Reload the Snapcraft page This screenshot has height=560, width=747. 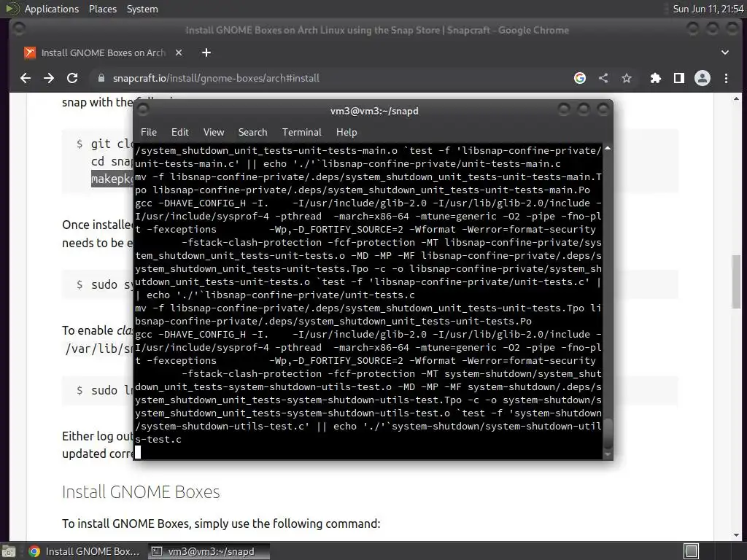coord(72,78)
